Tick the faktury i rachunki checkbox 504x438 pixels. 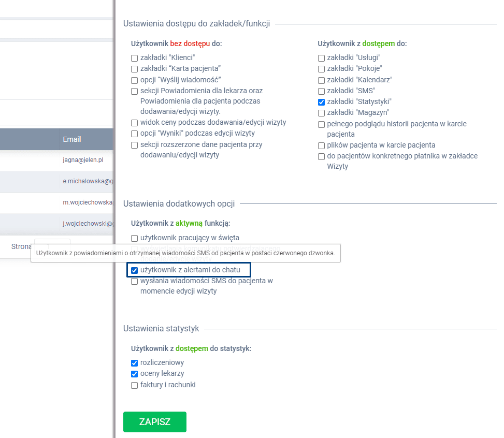click(134, 385)
